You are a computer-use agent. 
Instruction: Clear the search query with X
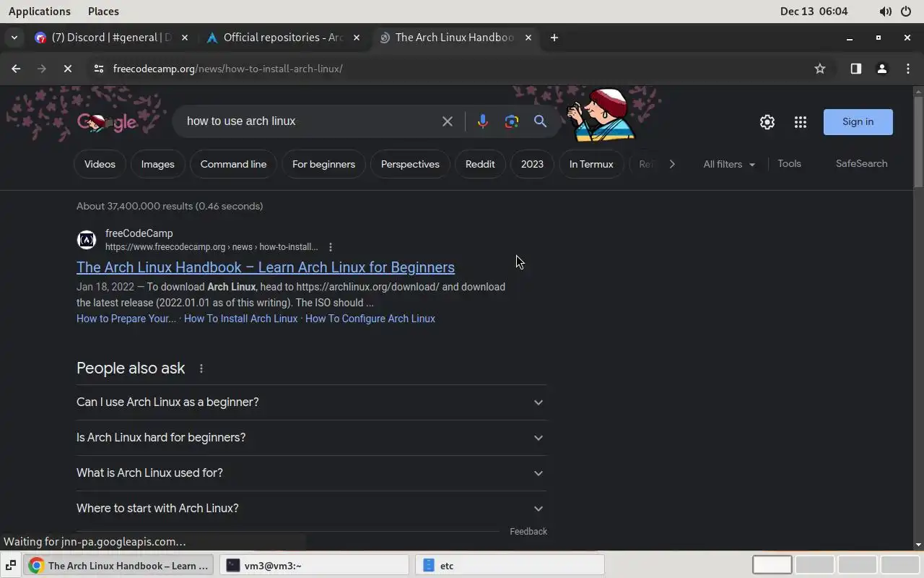pos(448,121)
